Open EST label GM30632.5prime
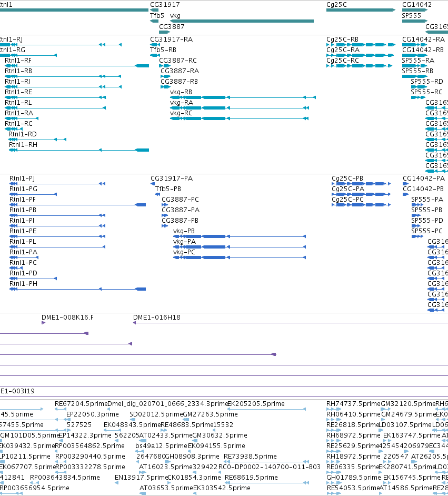 [x=220, y=435]
